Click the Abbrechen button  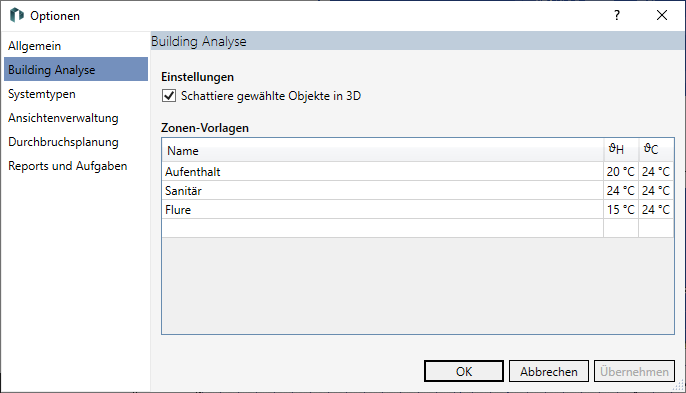pos(549,371)
